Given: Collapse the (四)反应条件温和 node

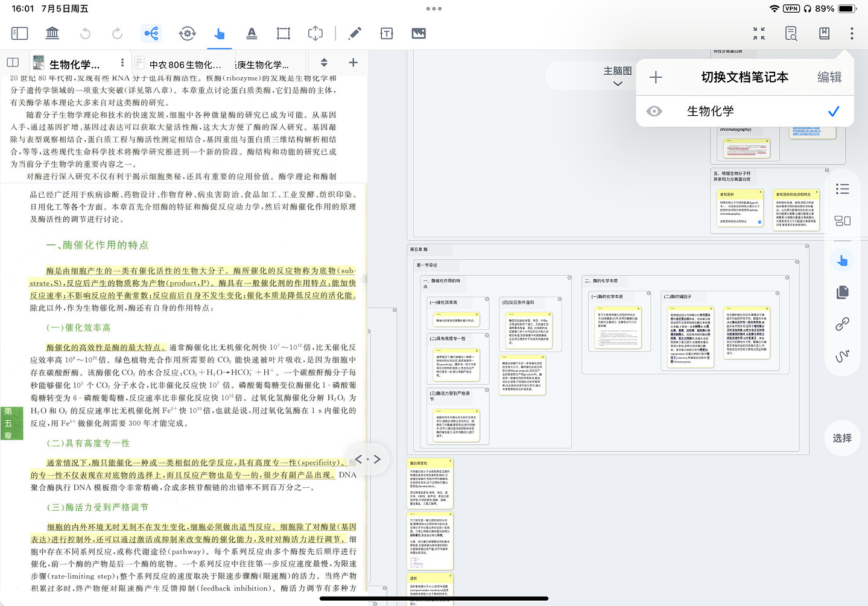Looking at the screenshot, I should click(x=560, y=299).
